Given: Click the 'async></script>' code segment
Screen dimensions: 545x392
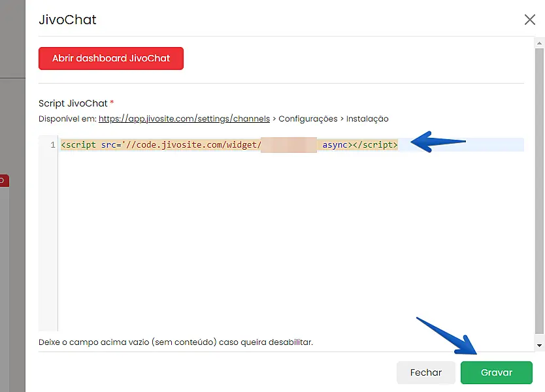Looking at the screenshot, I should (x=360, y=145).
